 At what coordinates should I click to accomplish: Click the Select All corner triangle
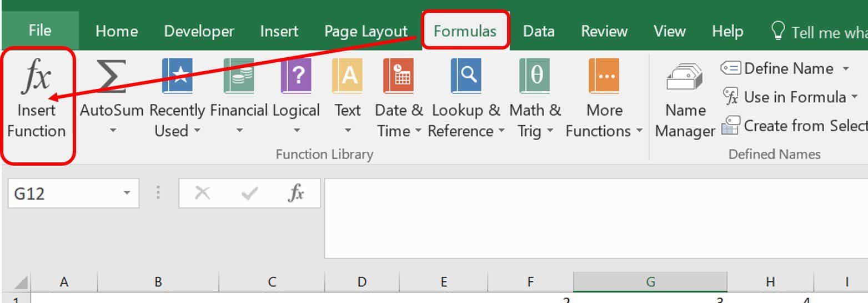(x=21, y=283)
